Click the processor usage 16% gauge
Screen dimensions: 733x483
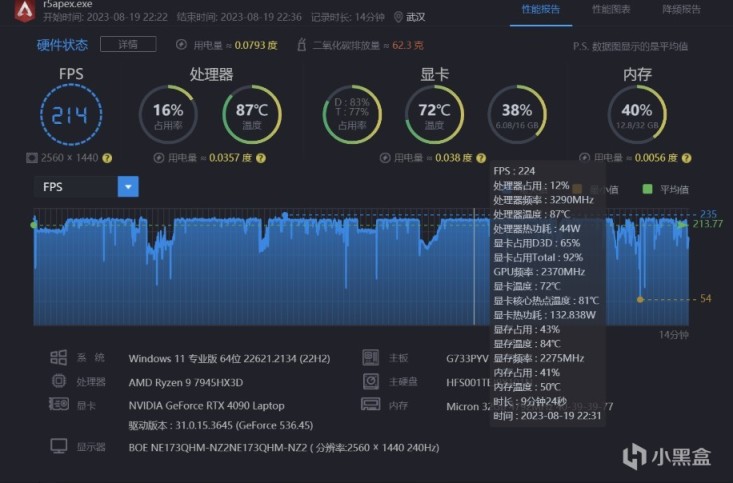pos(168,115)
